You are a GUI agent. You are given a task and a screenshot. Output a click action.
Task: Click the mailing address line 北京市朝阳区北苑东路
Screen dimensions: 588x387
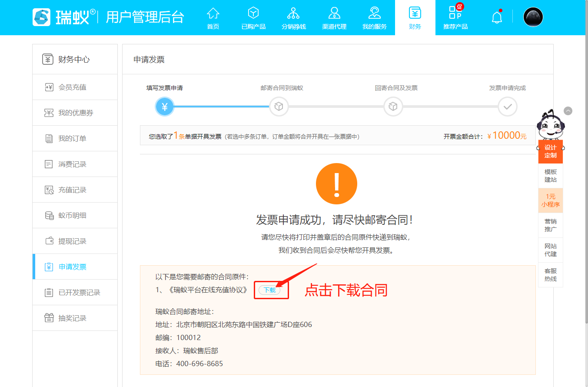click(x=234, y=324)
